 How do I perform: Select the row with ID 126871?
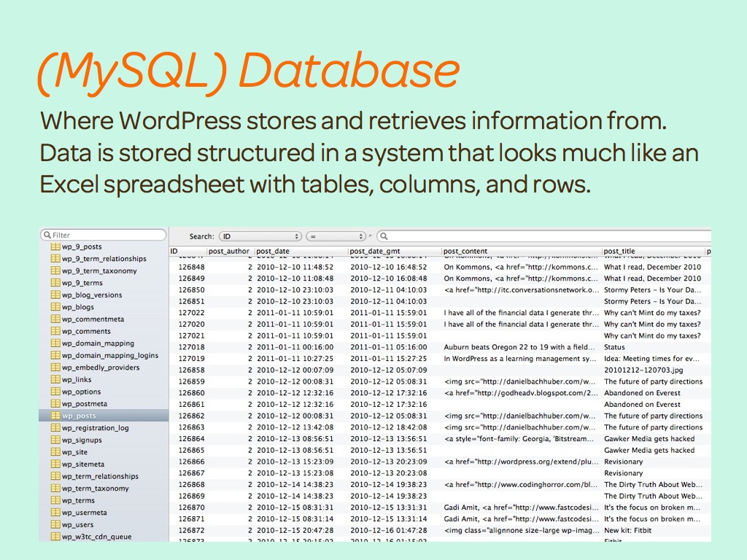tap(440, 518)
